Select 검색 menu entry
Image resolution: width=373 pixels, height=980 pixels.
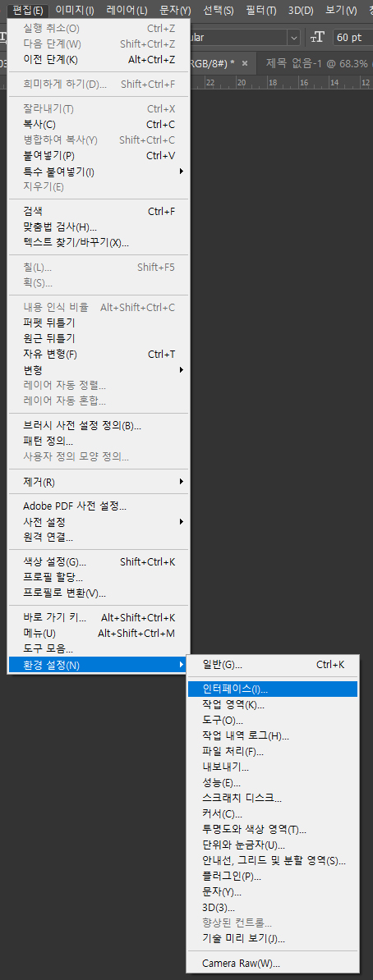(99, 211)
